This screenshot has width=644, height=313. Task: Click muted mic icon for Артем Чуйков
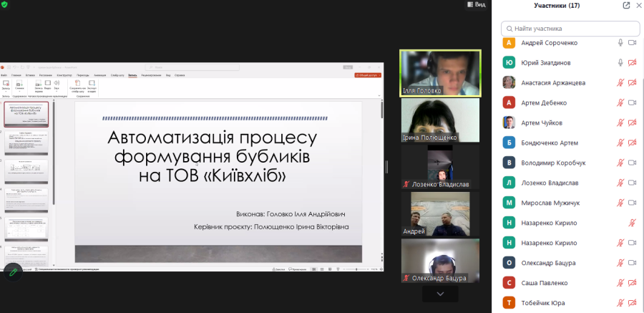(x=620, y=122)
